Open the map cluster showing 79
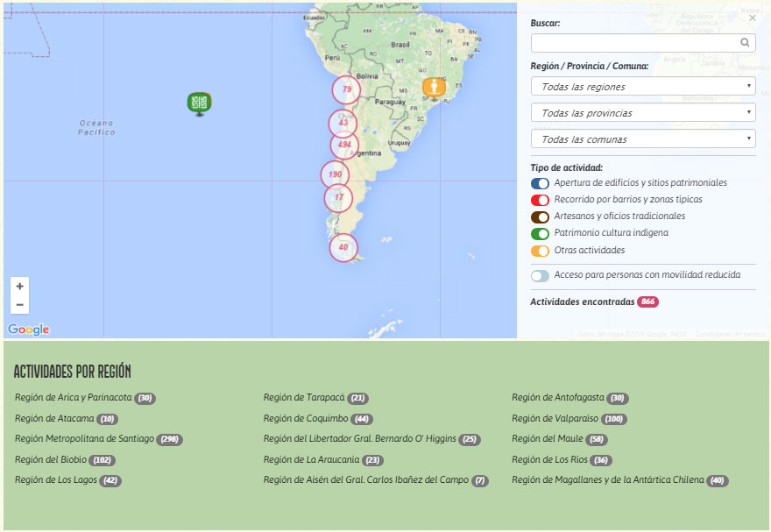771x532 pixels. click(x=346, y=89)
